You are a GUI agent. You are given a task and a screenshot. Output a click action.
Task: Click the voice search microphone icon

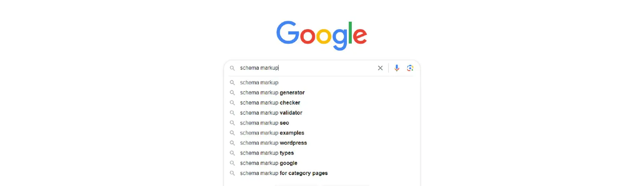[397, 68]
